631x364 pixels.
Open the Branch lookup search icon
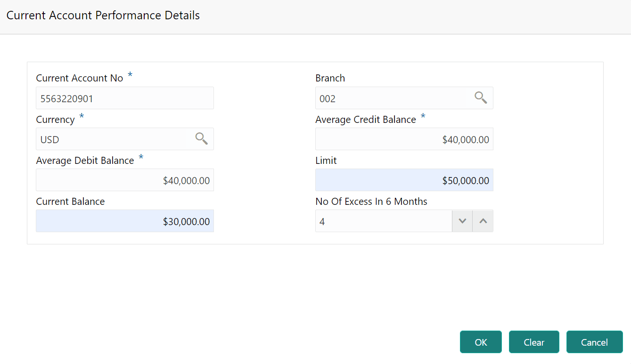(x=481, y=98)
